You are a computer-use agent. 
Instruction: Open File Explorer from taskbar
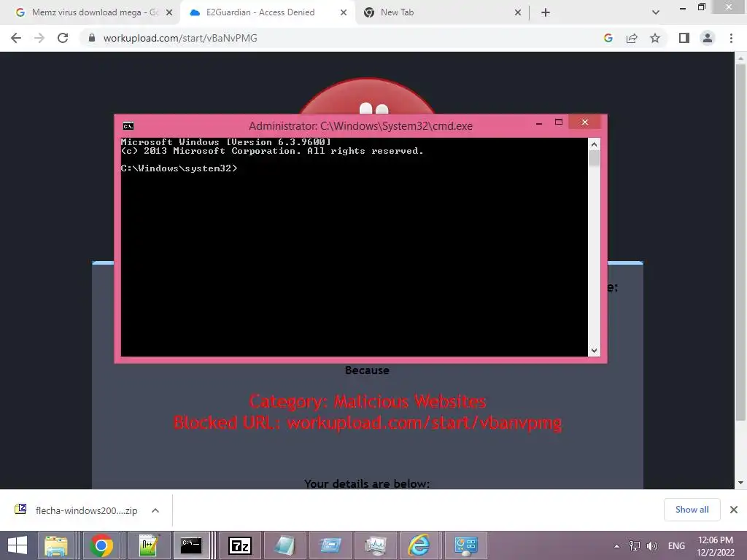tap(55, 545)
